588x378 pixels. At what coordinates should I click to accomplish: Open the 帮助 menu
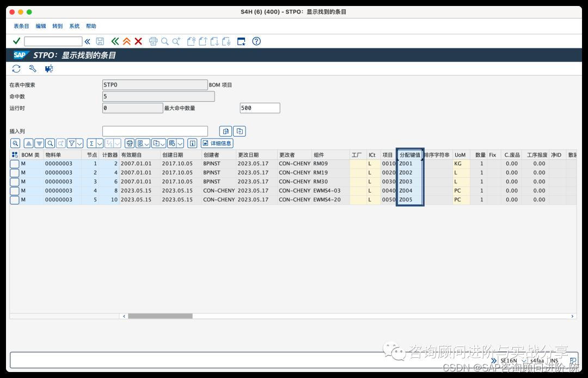(x=91, y=26)
